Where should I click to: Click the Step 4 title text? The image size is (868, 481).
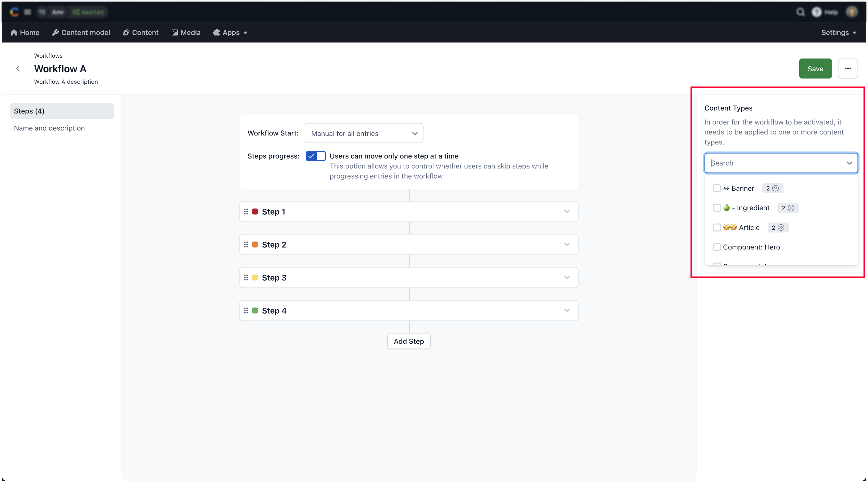click(x=274, y=311)
